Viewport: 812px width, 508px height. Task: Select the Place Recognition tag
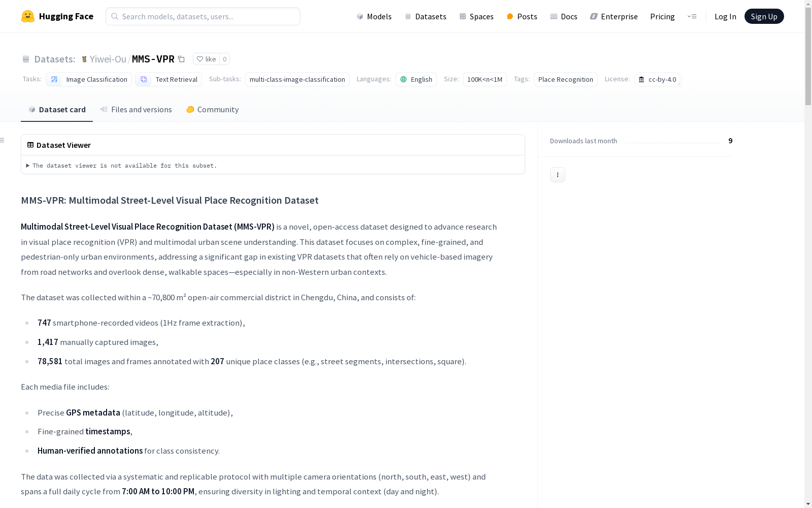[x=565, y=79]
